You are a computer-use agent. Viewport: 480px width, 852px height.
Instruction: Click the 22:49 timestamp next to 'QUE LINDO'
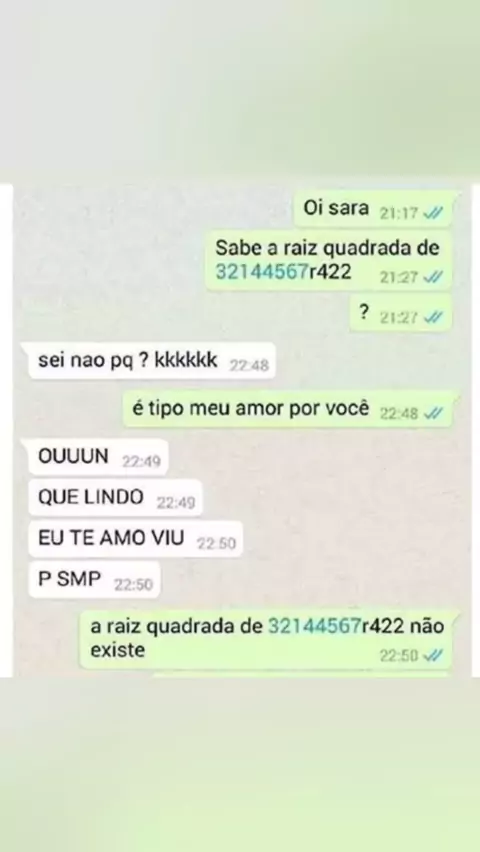coord(176,503)
